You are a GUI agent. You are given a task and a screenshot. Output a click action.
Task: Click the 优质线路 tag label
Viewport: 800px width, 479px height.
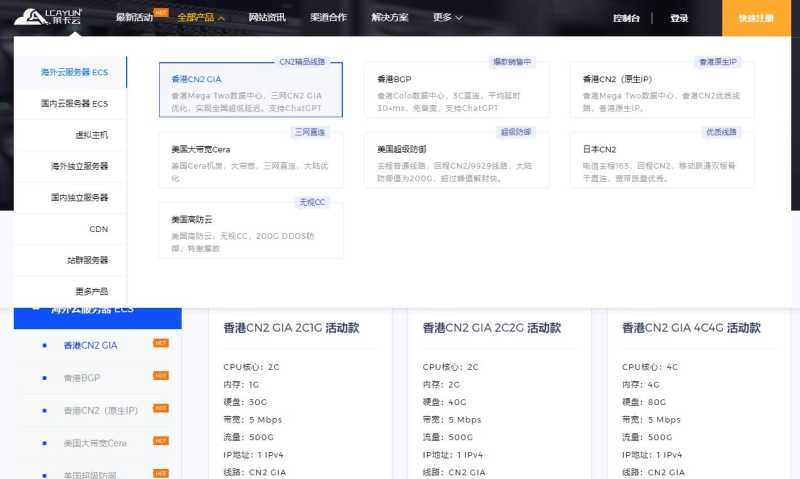721,132
